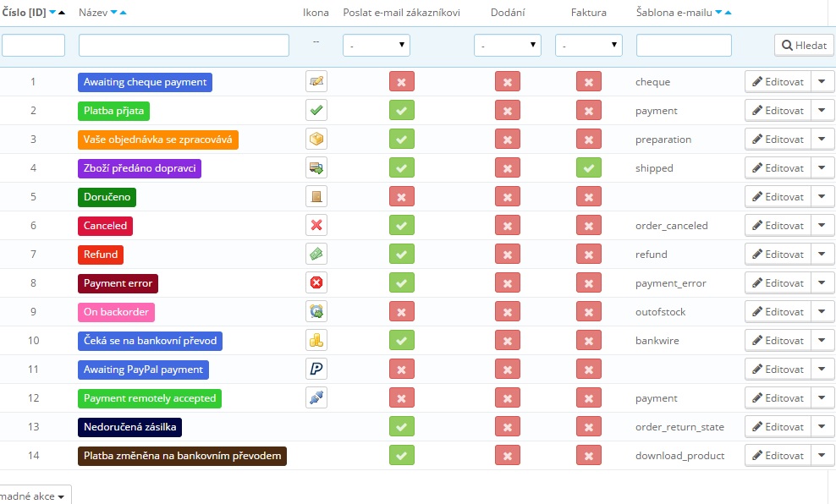Edit the Platba přjata status

point(778,110)
